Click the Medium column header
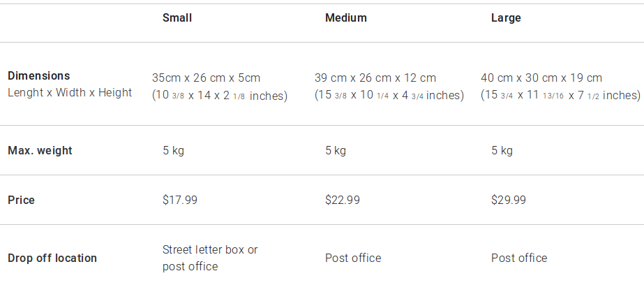The image size is (644, 285). point(345,18)
